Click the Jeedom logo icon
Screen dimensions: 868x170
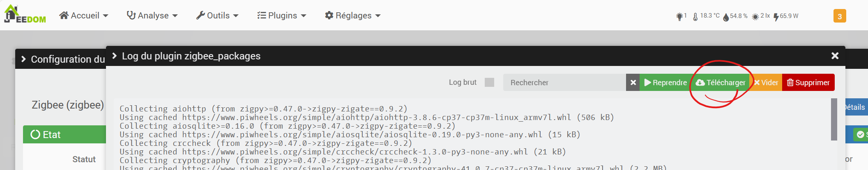(25, 14)
